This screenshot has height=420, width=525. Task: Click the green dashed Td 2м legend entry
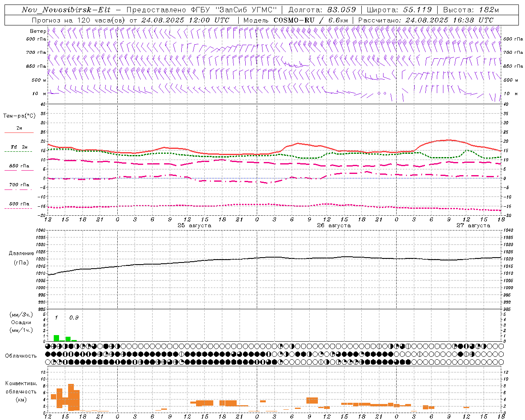pos(18,149)
